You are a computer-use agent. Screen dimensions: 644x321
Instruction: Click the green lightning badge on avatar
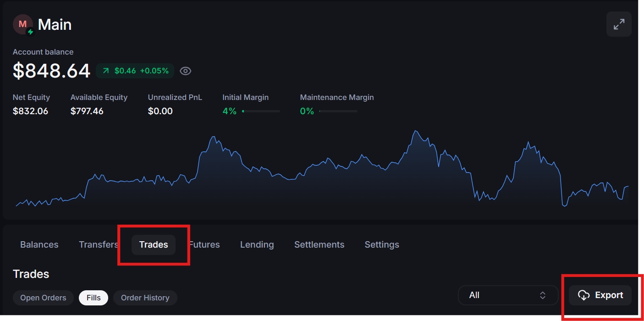tap(30, 32)
